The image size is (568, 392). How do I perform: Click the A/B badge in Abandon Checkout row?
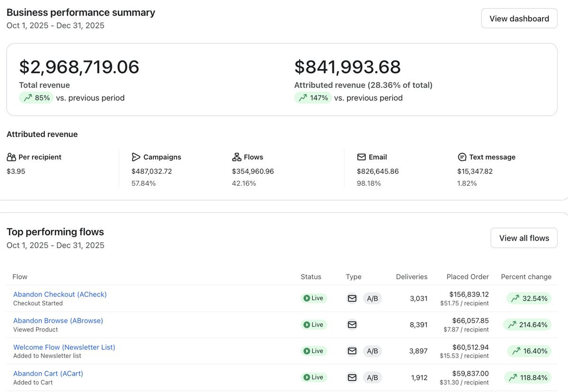click(x=373, y=298)
